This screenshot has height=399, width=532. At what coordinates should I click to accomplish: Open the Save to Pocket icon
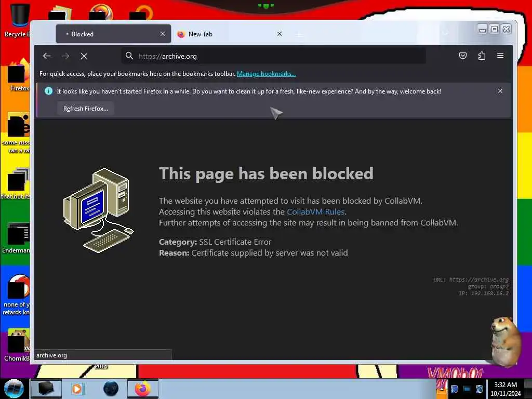[x=463, y=56]
